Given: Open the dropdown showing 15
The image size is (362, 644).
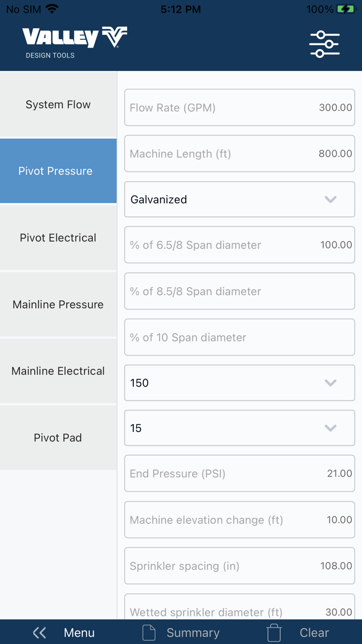Looking at the screenshot, I should point(239,428).
